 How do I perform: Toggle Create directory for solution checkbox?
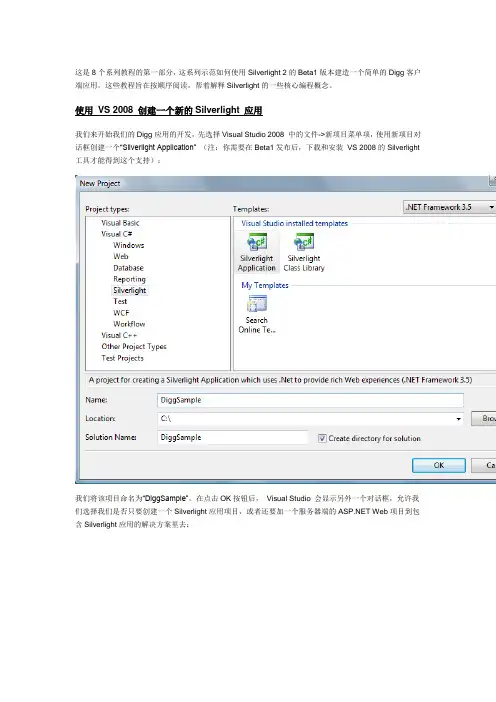(322, 438)
